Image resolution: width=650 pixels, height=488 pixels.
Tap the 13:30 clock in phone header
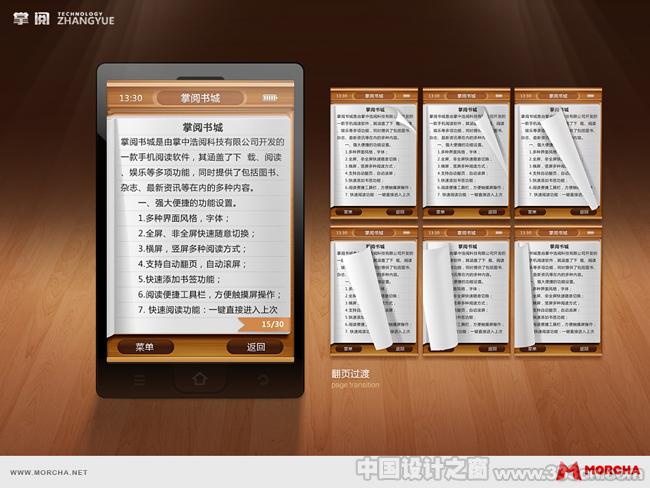click(131, 98)
